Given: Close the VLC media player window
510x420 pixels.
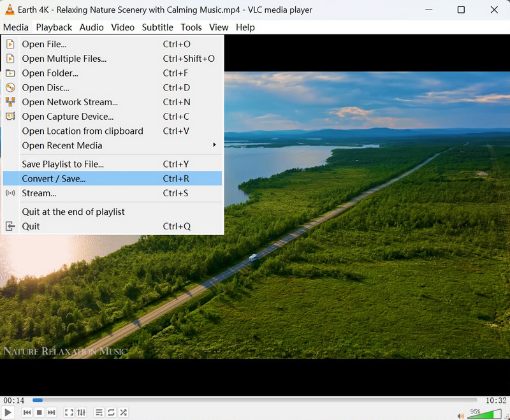Looking at the screenshot, I should 494,10.
